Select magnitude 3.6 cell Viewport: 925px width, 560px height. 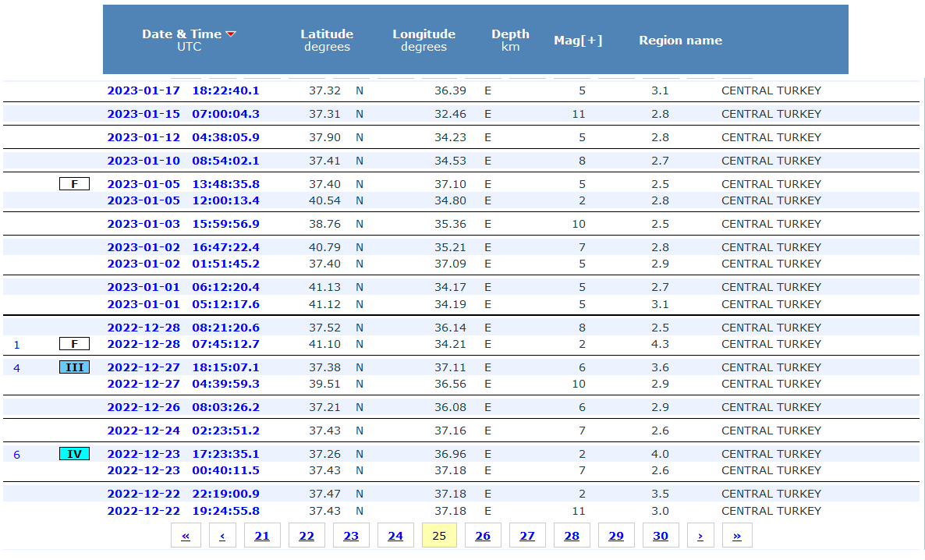(660, 367)
